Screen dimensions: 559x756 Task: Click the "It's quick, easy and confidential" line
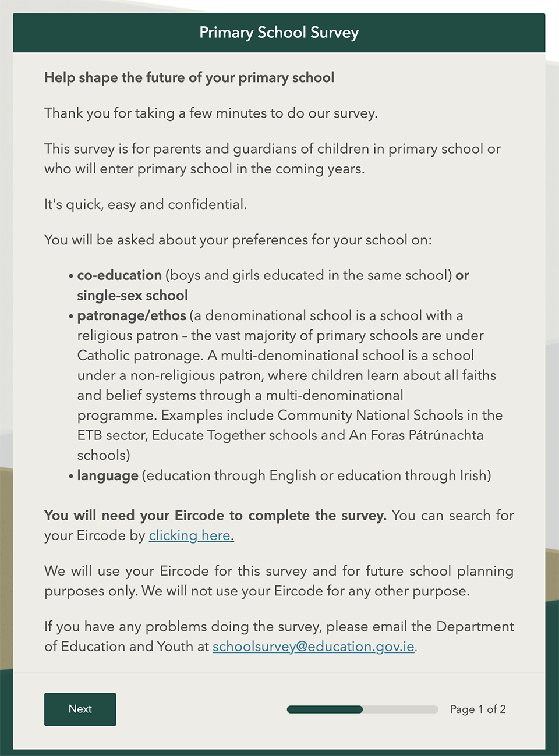coord(146,204)
